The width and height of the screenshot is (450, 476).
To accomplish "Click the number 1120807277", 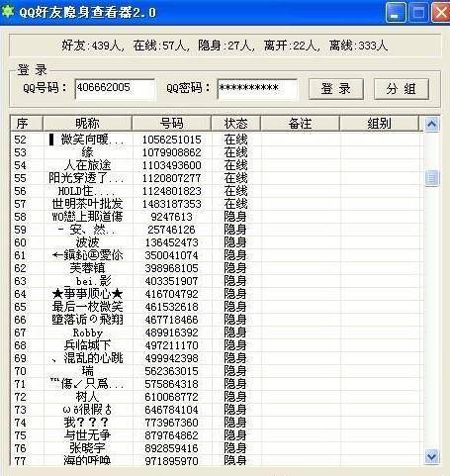I will coord(171,178).
